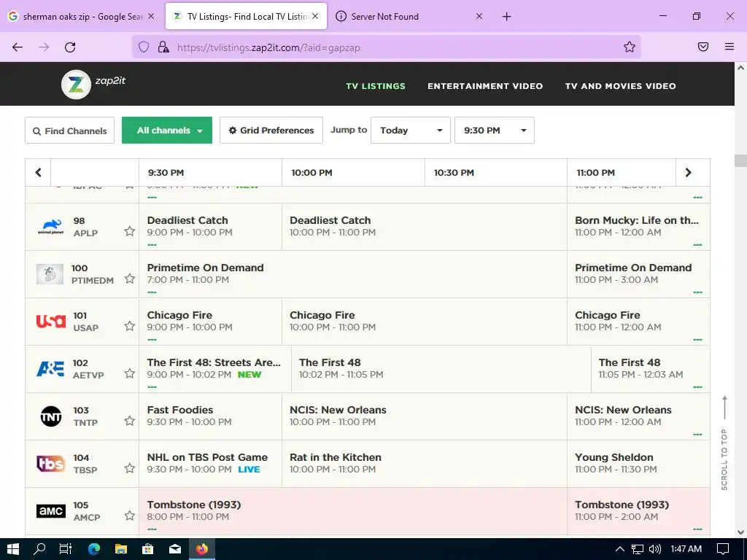Show hidden system tray icons chevron
Image resolution: width=747 pixels, height=560 pixels.
tap(619, 549)
